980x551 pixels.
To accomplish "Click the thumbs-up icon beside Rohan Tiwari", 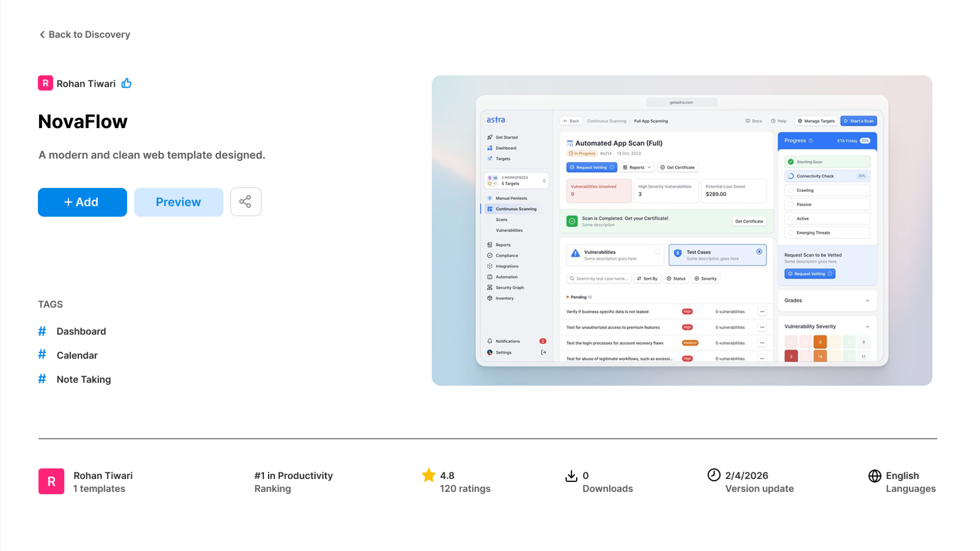I will click(126, 83).
